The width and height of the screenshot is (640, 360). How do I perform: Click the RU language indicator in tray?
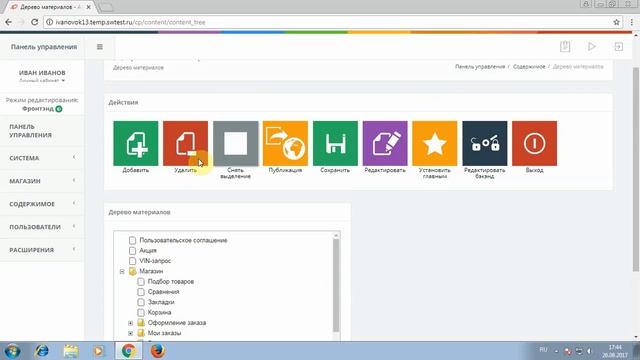[543, 350]
